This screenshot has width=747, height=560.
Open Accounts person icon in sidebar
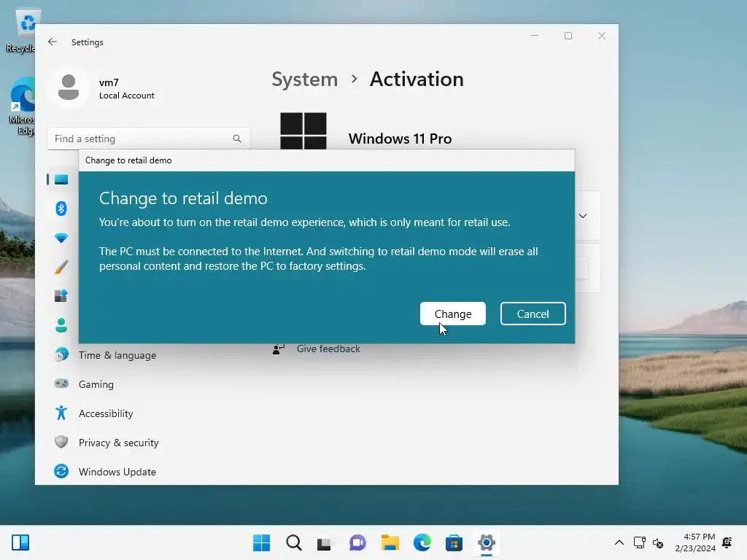click(61, 325)
